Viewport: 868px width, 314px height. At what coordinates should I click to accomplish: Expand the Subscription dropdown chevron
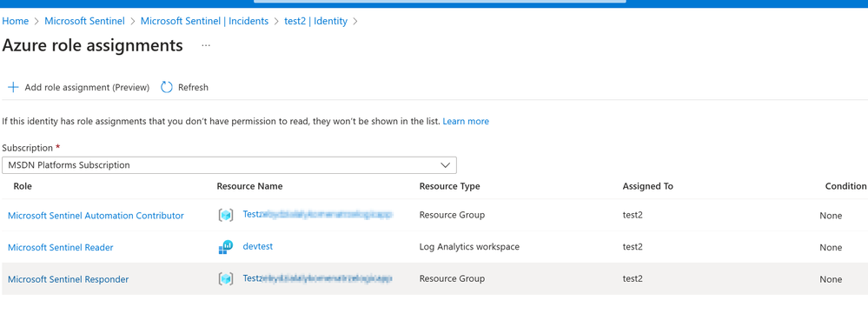click(x=445, y=165)
